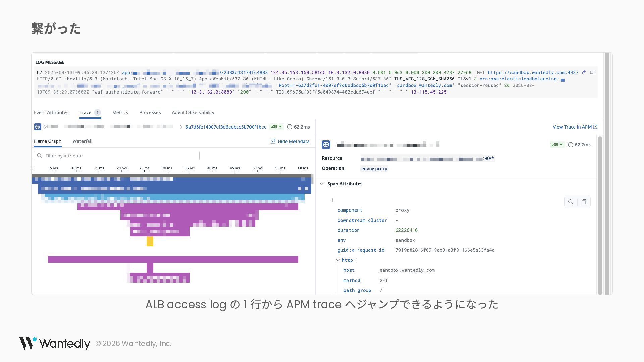Open the Metrics tab
The image size is (644, 362).
point(120,112)
